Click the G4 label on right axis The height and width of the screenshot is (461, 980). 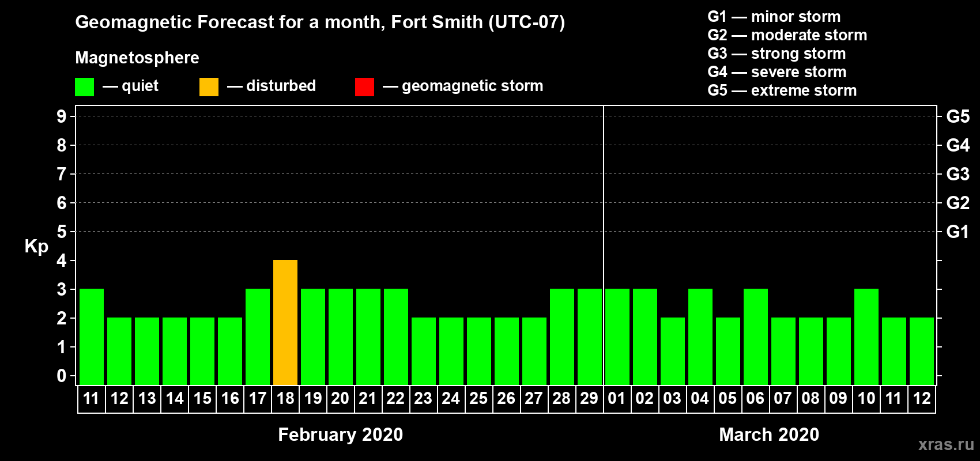click(x=958, y=145)
